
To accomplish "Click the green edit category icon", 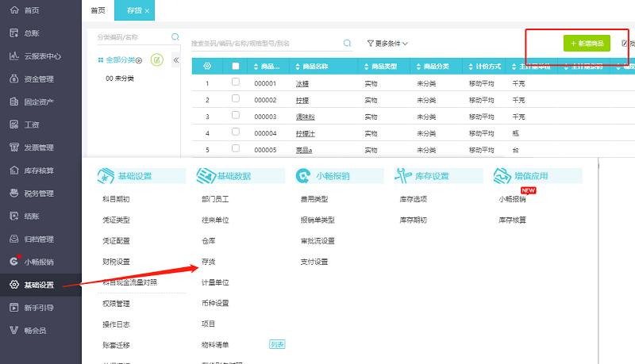I will coord(156,60).
